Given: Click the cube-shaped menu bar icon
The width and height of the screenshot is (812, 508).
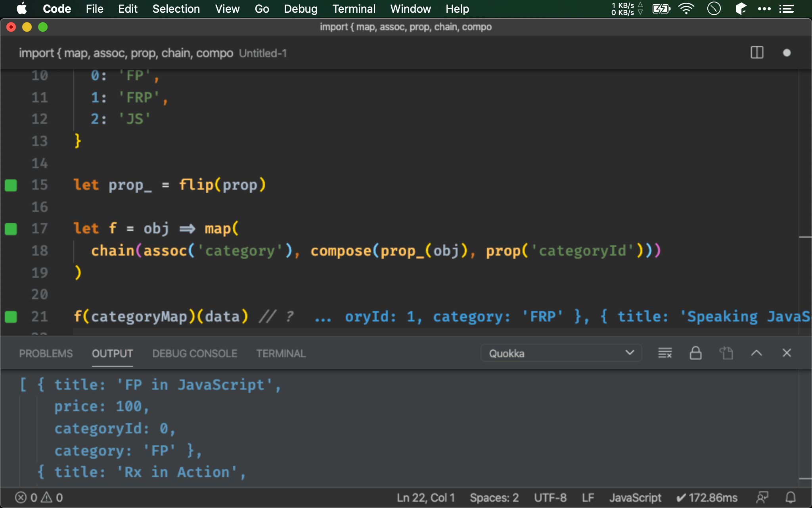Looking at the screenshot, I should tap(741, 9).
